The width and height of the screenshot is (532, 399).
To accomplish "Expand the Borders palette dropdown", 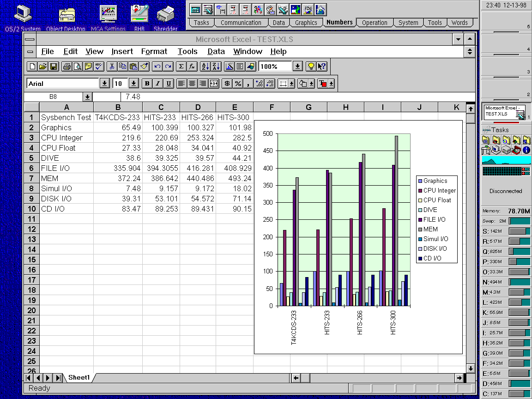I will pos(291,84).
